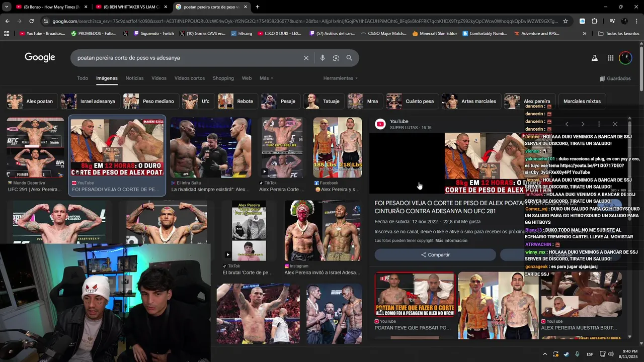
Task: Close the Benzo How Many Times tab
Action: [x=86, y=7]
